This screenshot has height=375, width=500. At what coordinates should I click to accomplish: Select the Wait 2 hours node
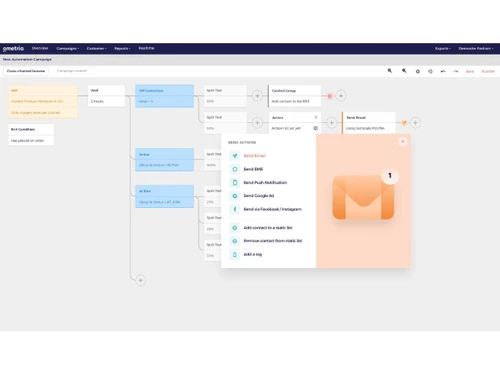coord(106,96)
